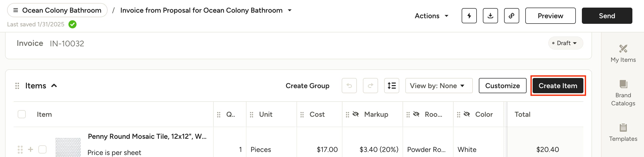Click the Create Item button
Screen dimensions: 644x157
(558, 86)
